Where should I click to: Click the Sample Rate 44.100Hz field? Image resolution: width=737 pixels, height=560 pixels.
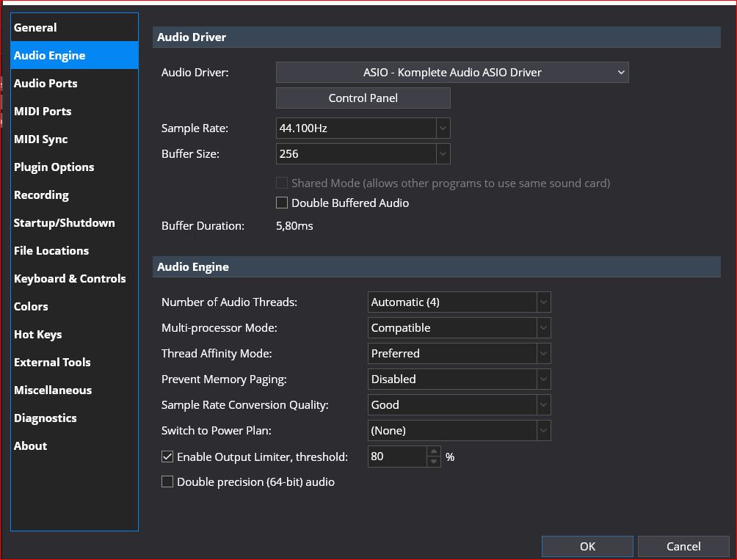(x=356, y=128)
